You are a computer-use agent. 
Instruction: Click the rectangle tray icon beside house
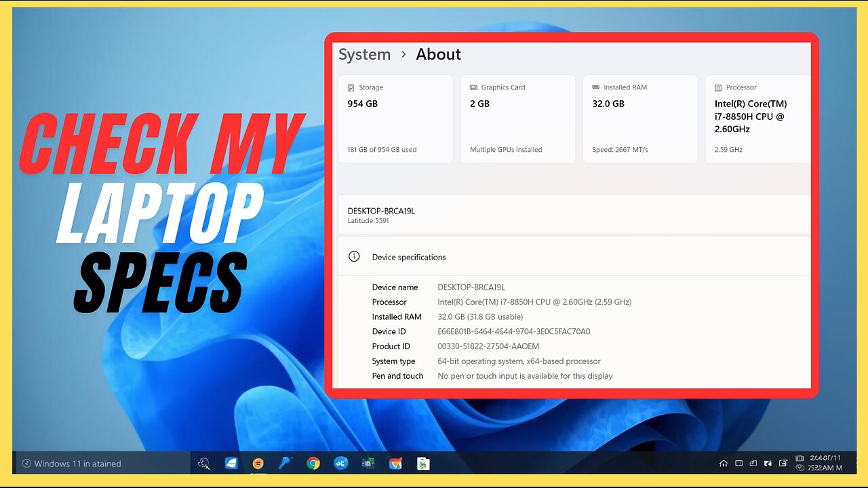[739, 464]
